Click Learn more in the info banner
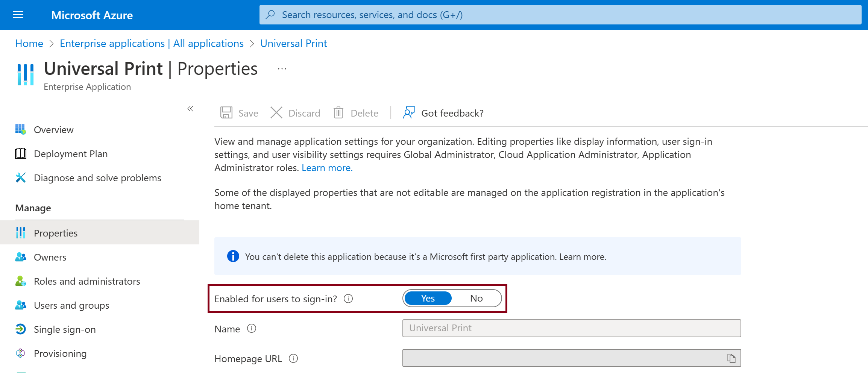Image resolution: width=868 pixels, height=373 pixels. pyautogui.click(x=583, y=256)
